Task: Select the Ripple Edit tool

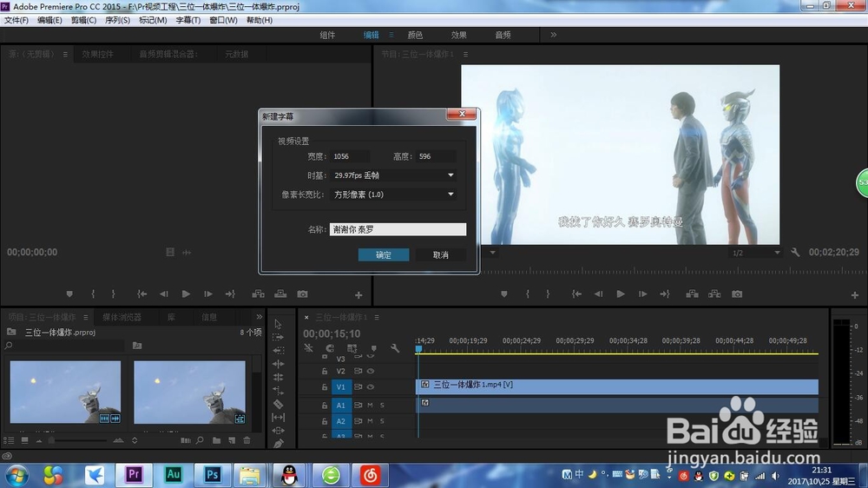Action: pos(278,364)
